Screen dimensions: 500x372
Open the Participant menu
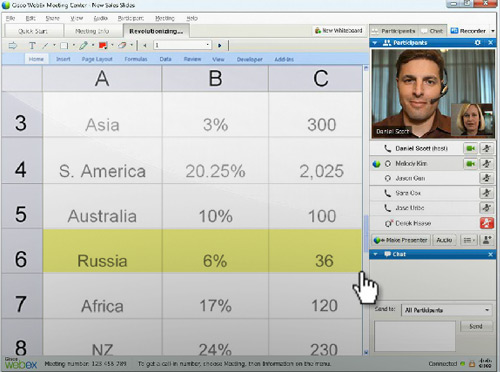tap(131, 18)
